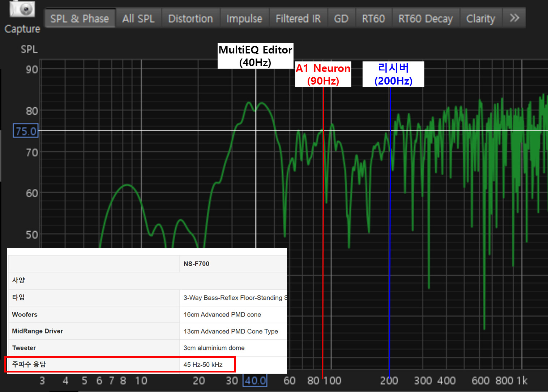Switch to the SPL & Phase tab
548x392 pixels.
[x=80, y=18]
